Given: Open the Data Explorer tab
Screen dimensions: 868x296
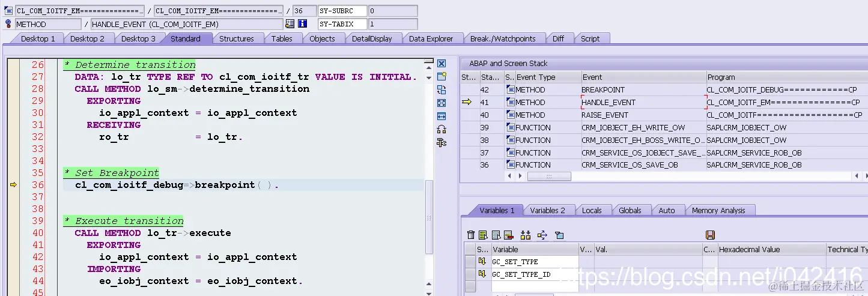Looking at the screenshot, I should [431, 38].
